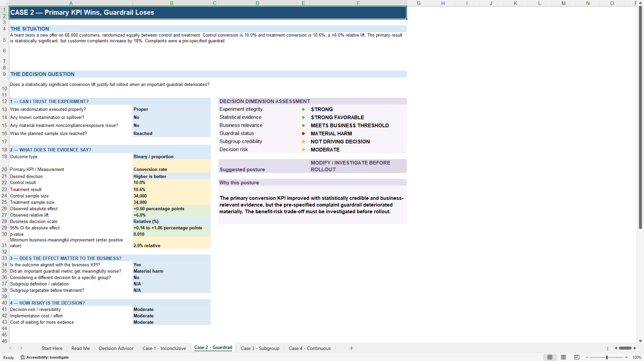Switch to Page Layout view icon
Viewport: 644px width, 361px height.
[563, 357]
